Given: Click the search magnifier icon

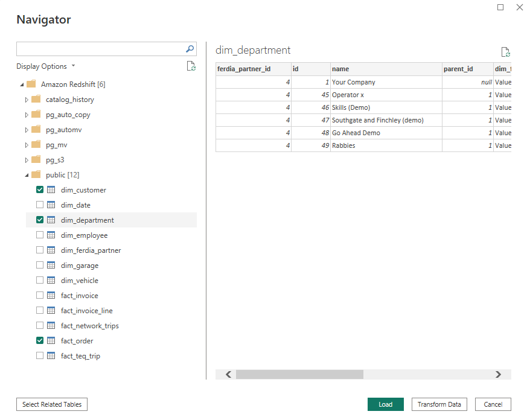Looking at the screenshot, I should [x=190, y=49].
